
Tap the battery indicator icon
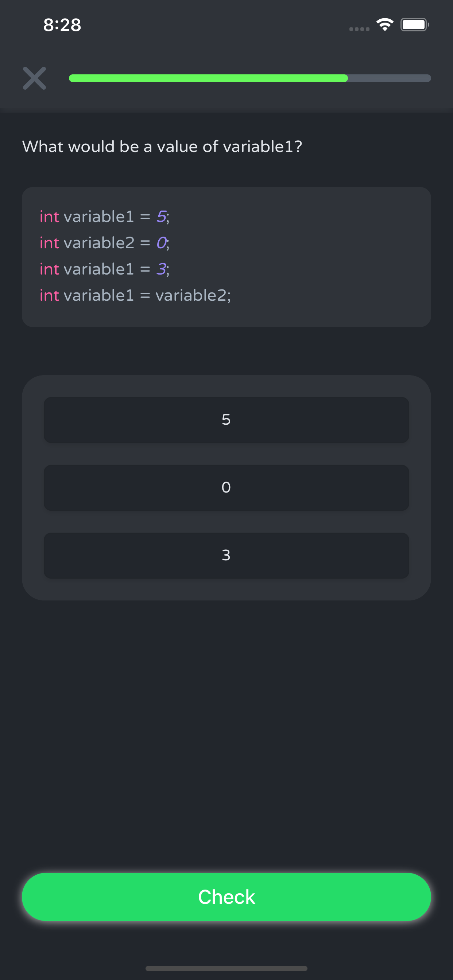click(414, 24)
